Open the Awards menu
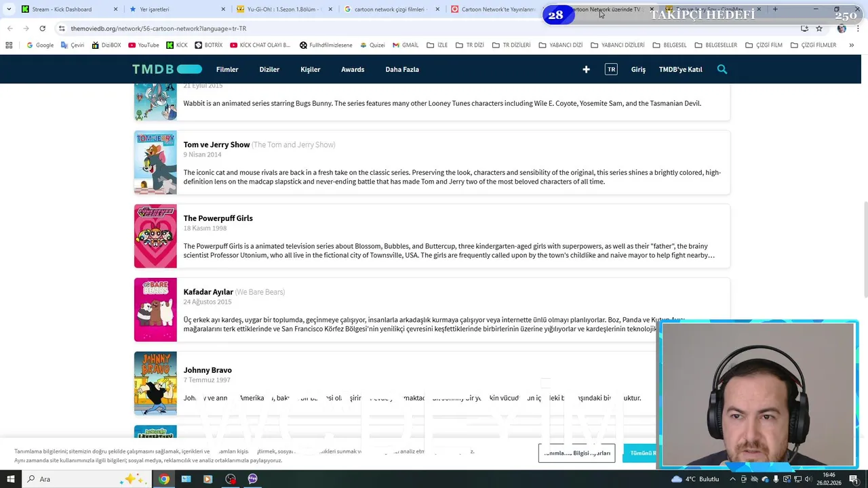The image size is (868, 488). pyautogui.click(x=353, y=69)
